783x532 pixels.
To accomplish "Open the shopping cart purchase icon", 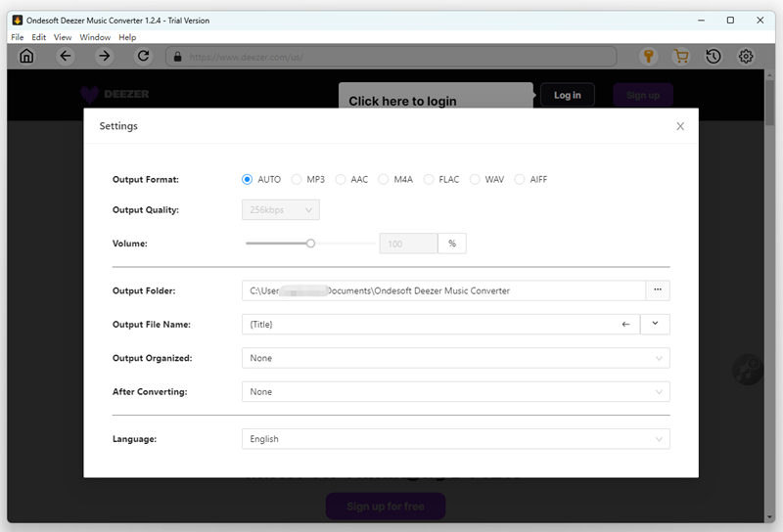I will pyautogui.click(x=680, y=57).
